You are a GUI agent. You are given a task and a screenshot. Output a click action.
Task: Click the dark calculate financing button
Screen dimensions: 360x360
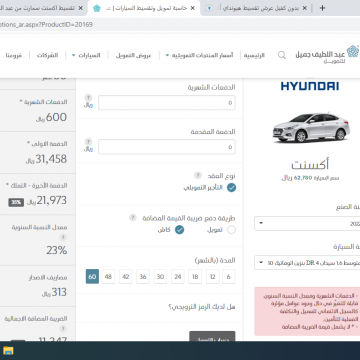(x=212, y=336)
